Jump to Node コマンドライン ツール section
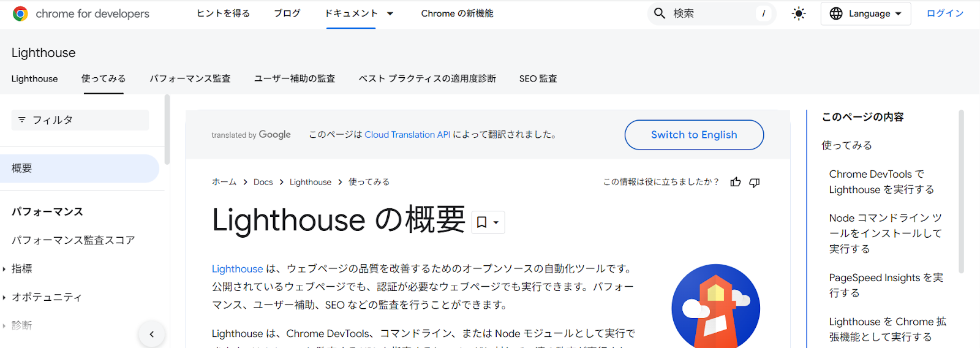980x348 pixels. click(886, 233)
